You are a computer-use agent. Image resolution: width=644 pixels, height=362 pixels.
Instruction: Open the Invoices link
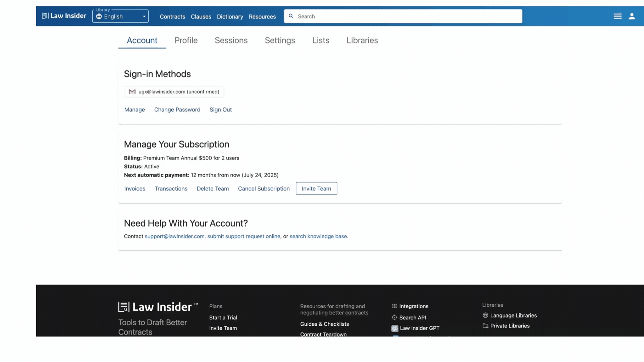pos(135,189)
